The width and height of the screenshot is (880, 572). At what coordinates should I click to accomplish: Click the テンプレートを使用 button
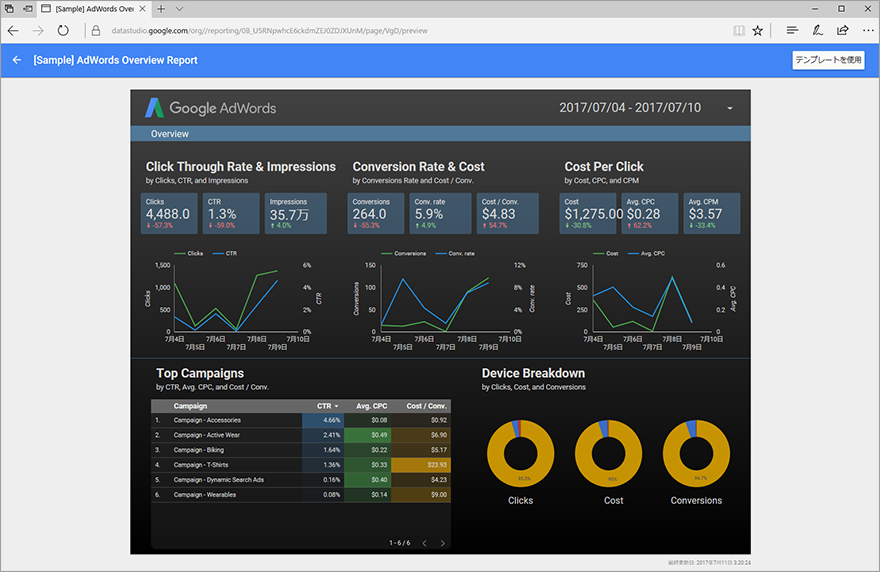pos(828,60)
